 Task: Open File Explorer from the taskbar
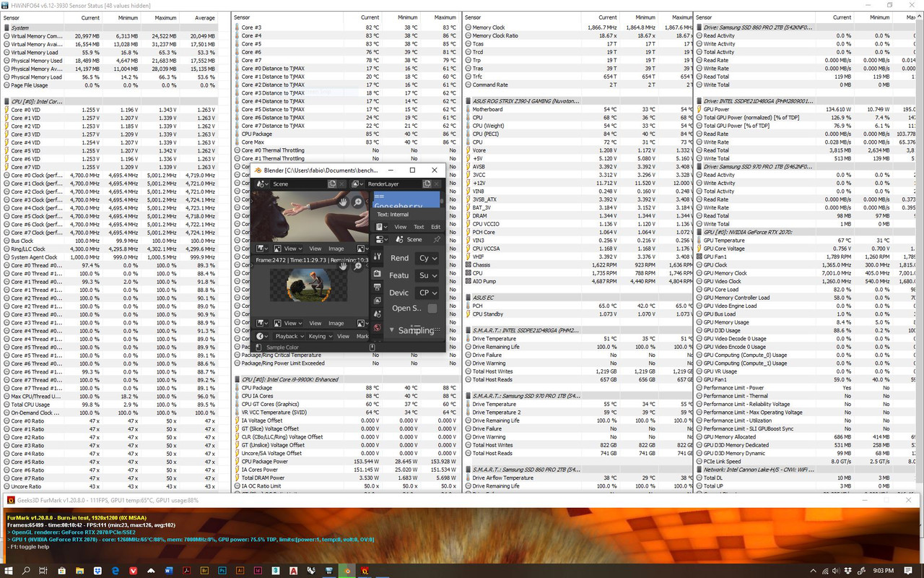click(79, 570)
